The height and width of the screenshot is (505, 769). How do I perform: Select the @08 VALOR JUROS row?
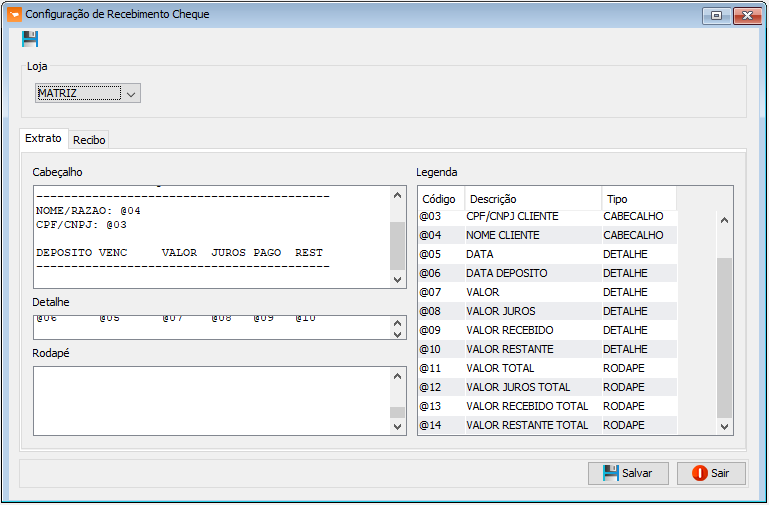tap(547, 311)
